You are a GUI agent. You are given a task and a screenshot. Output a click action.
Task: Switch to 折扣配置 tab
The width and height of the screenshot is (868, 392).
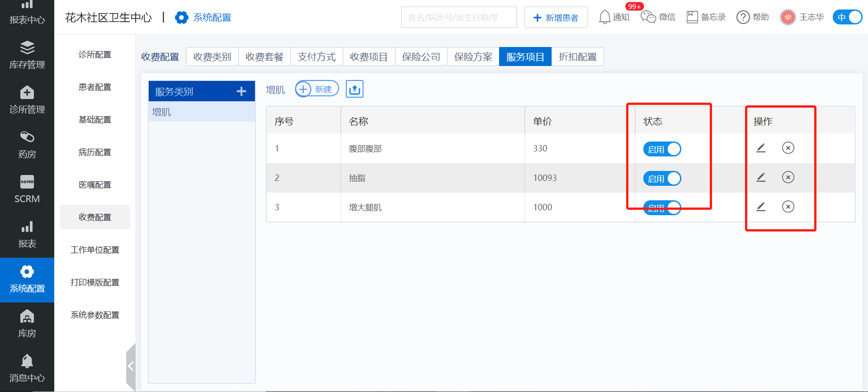coord(578,57)
